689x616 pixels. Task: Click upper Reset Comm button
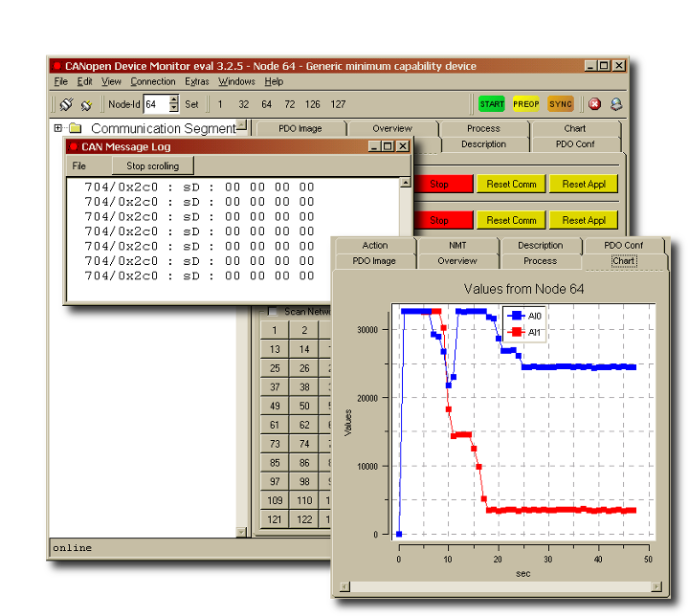511,184
